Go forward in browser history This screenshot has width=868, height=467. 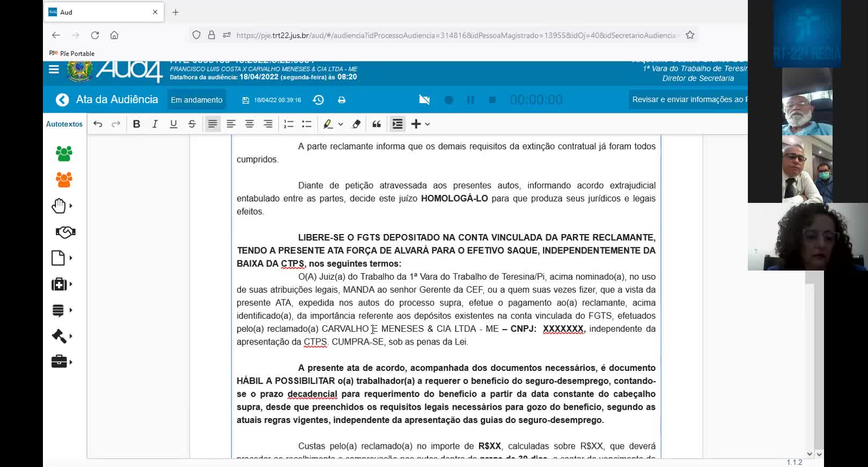76,35
